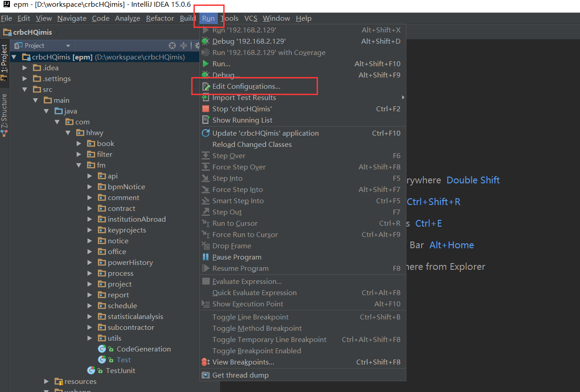Viewport: 580px width, 392px height.
Task: Choose Edit Configurations... from Run menu
Action: [303, 87]
